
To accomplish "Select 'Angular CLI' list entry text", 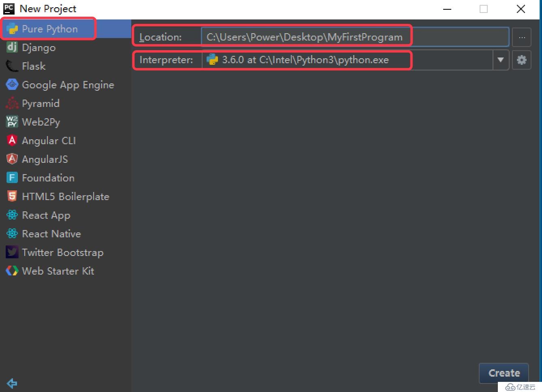I will point(49,141).
